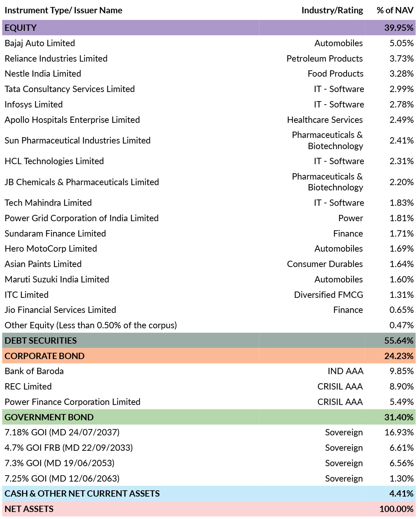Select the Bajaj Auto Limited row

pyautogui.click(x=209, y=43)
